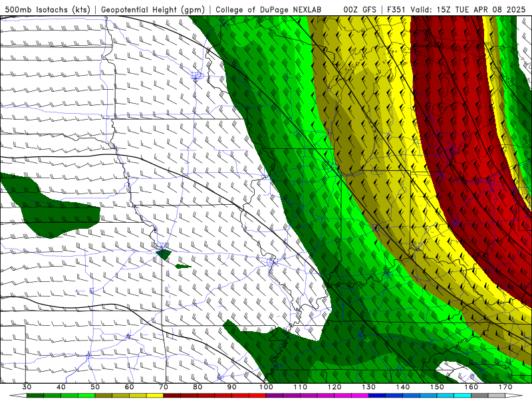
Task: Click the legend value "30"
Action: [x=27, y=387]
